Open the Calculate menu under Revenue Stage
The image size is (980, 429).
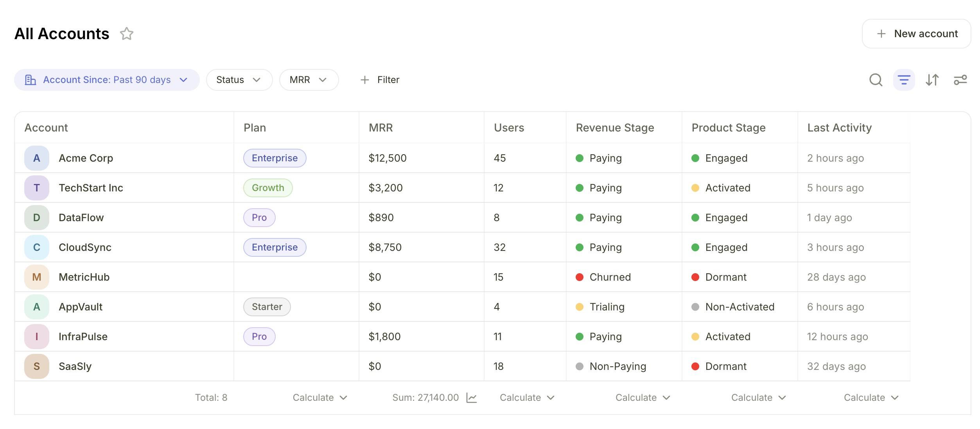pos(643,397)
